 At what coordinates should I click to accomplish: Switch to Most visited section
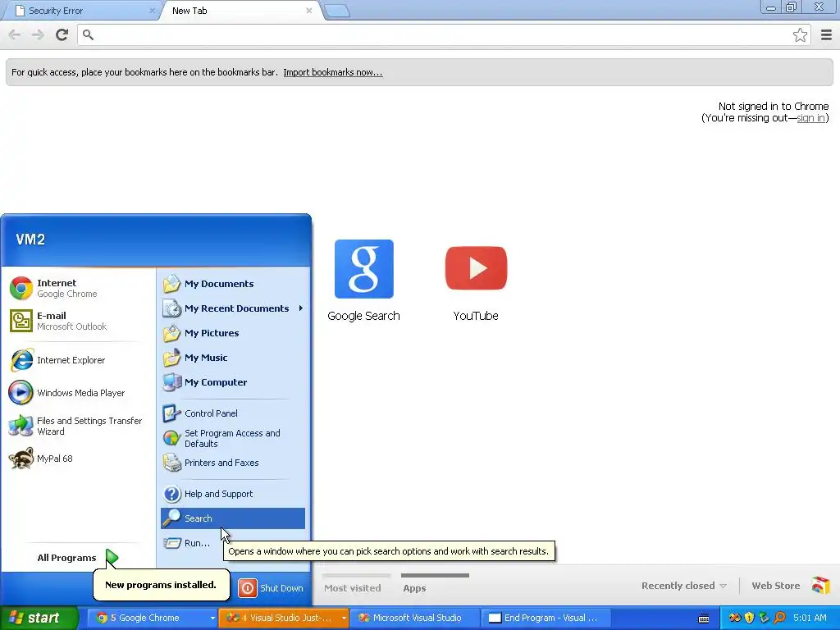point(353,588)
